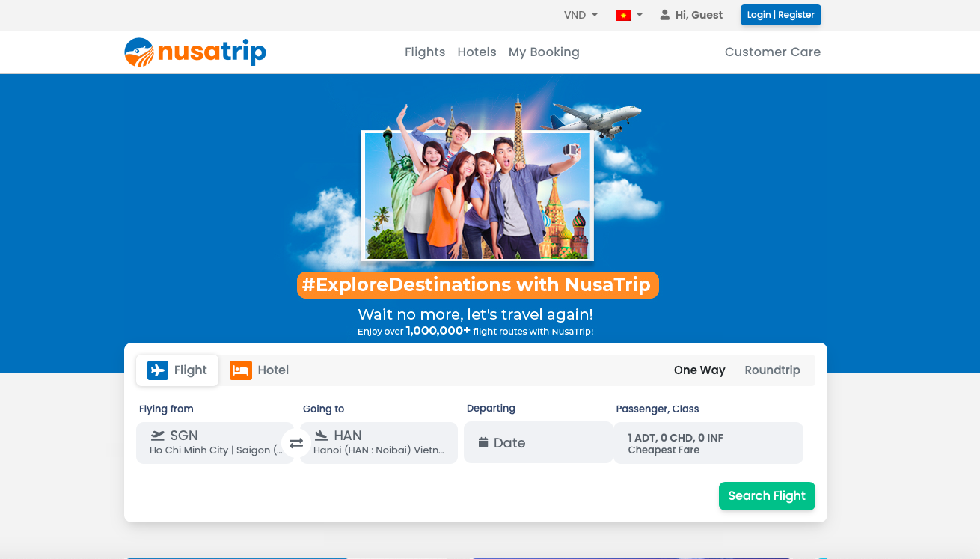
Task: Click the Departing Date field
Action: coord(539,442)
